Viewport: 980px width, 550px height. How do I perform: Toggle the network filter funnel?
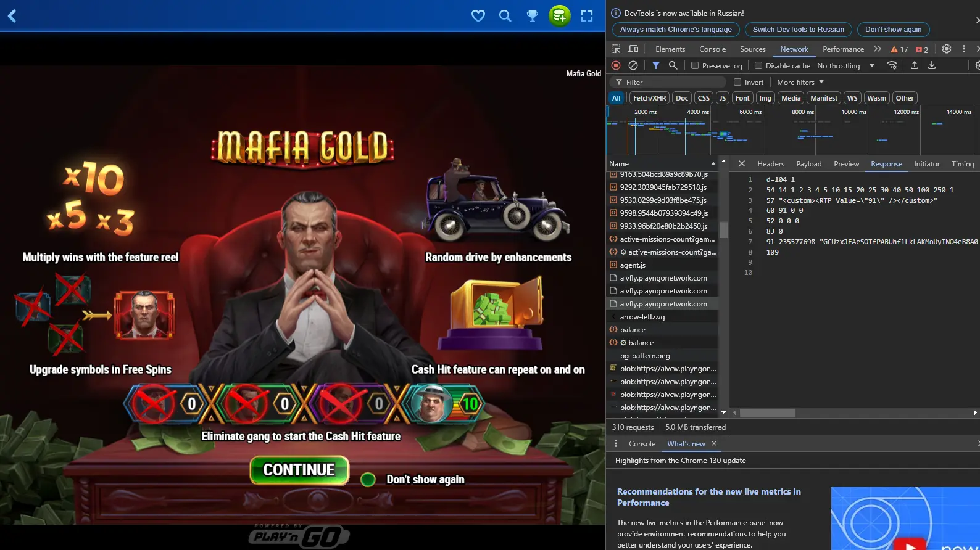click(x=656, y=65)
